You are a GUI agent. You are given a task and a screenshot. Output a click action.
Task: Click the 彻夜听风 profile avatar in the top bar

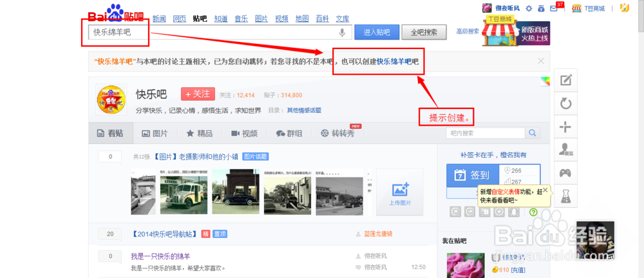487,8
